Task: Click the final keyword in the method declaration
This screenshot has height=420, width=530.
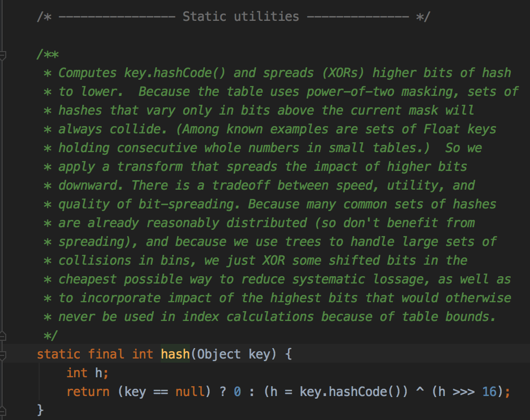Action: [106, 354]
